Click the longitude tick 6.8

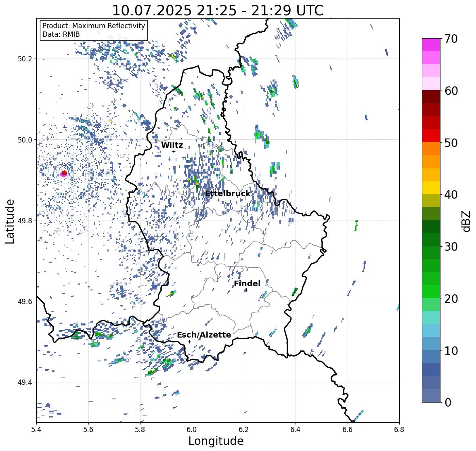[399, 430]
